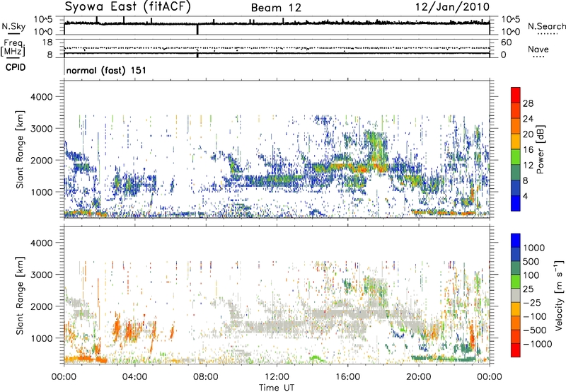Select the '-25' label on Velocity colorbar

point(531,302)
